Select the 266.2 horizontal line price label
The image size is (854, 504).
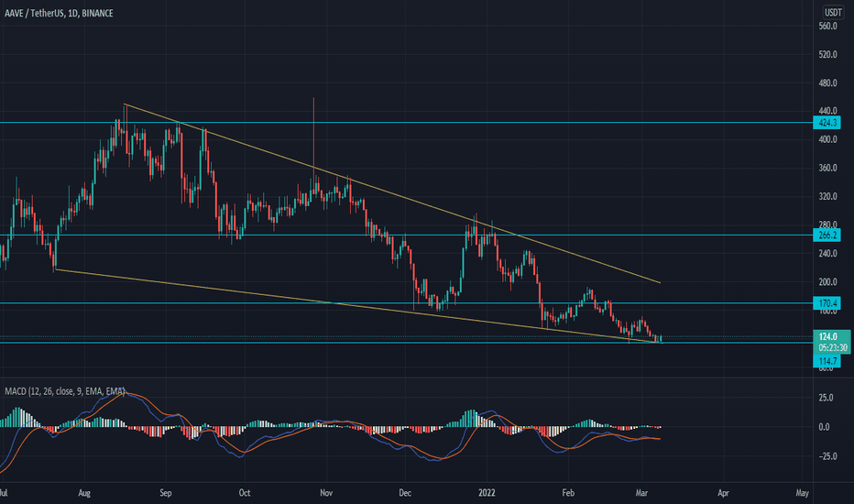tap(827, 235)
